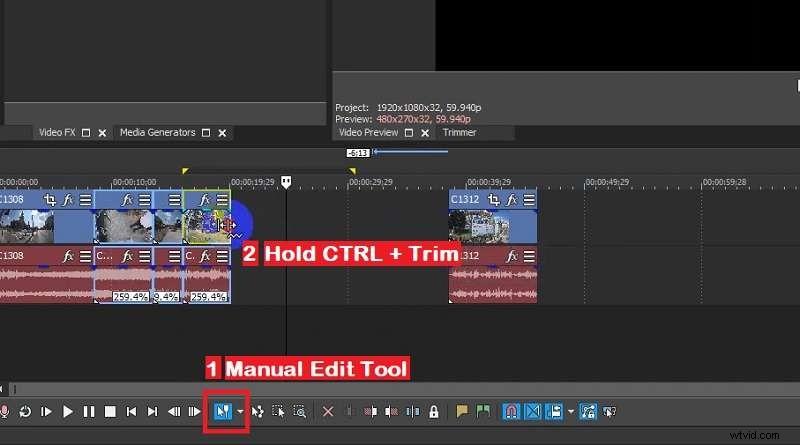The height and width of the screenshot is (445, 800).
Task: Close the Video Preview tab
Action: coord(425,133)
